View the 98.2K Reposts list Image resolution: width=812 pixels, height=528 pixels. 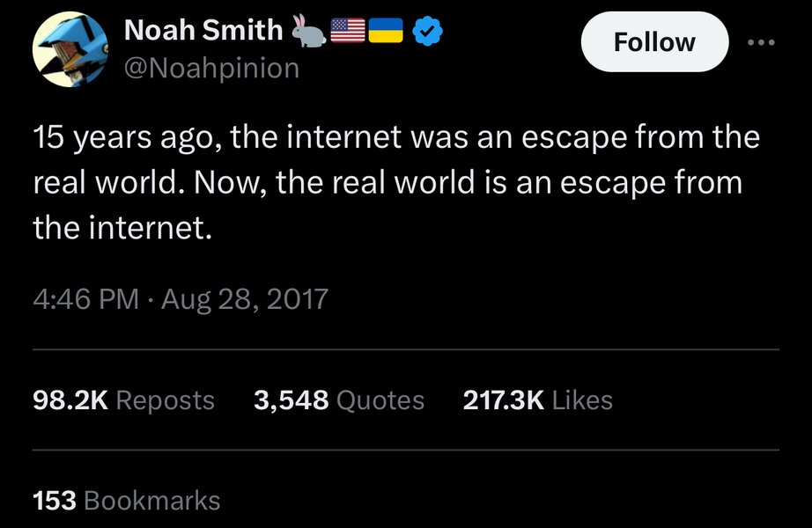(123, 400)
